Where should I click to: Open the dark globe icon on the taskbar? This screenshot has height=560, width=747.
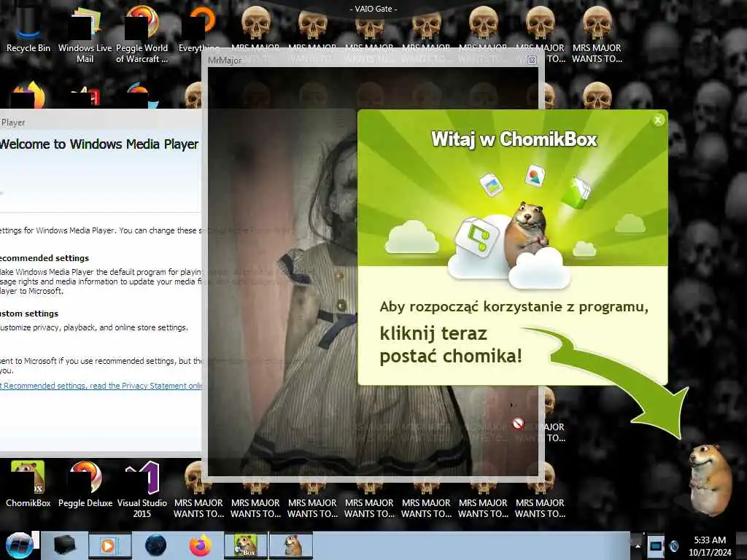click(x=156, y=545)
